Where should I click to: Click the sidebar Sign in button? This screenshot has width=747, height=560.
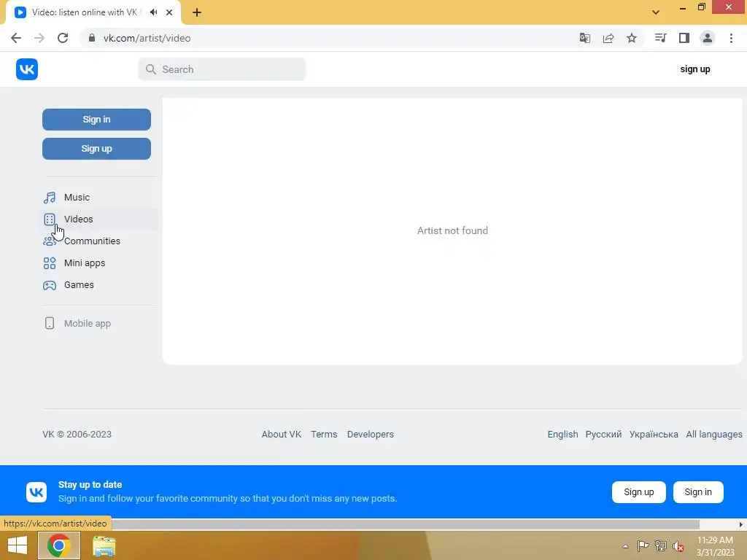pyautogui.click(x=97, y=120)
